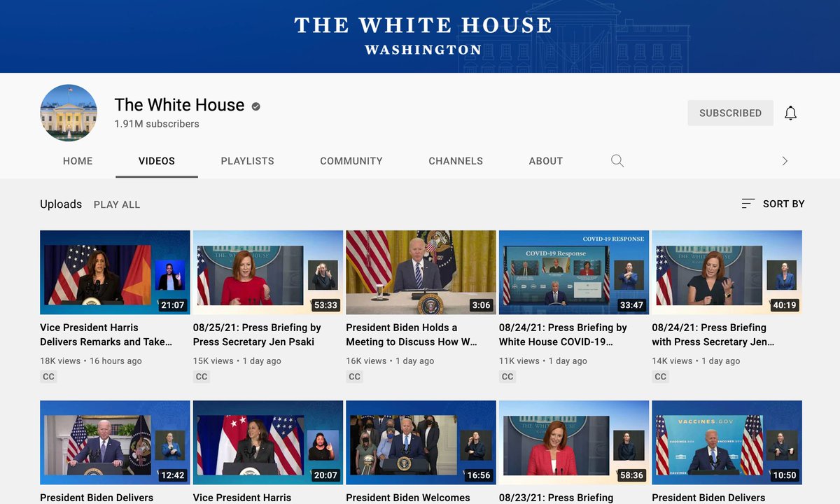Click The White House Washington banner
This screenshot has width=840, height=504.
420,36
